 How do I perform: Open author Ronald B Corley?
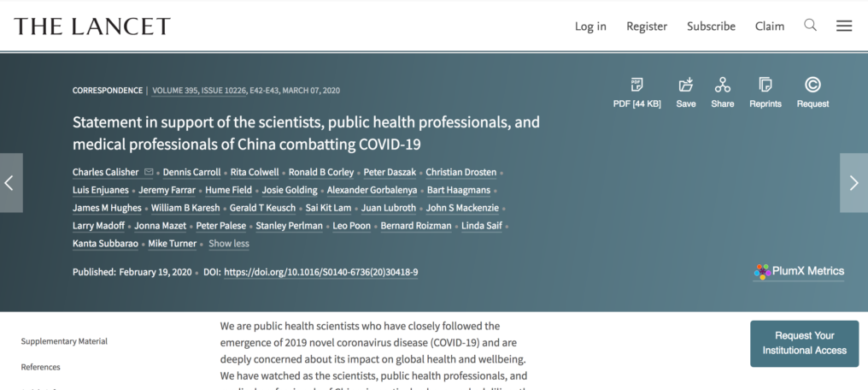[321, 172]
